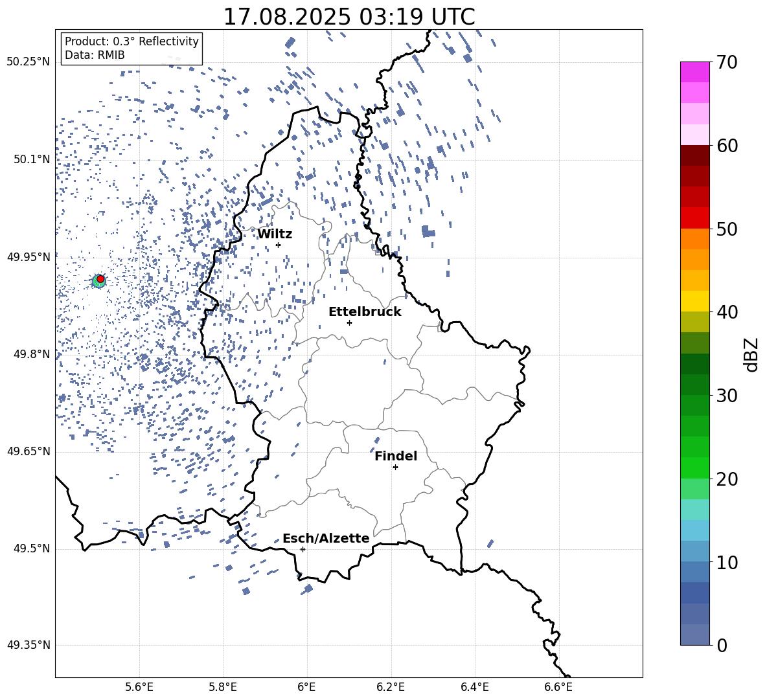Click the magenta top segment of colorbar
767x700 pixels.
coord(695,72)
